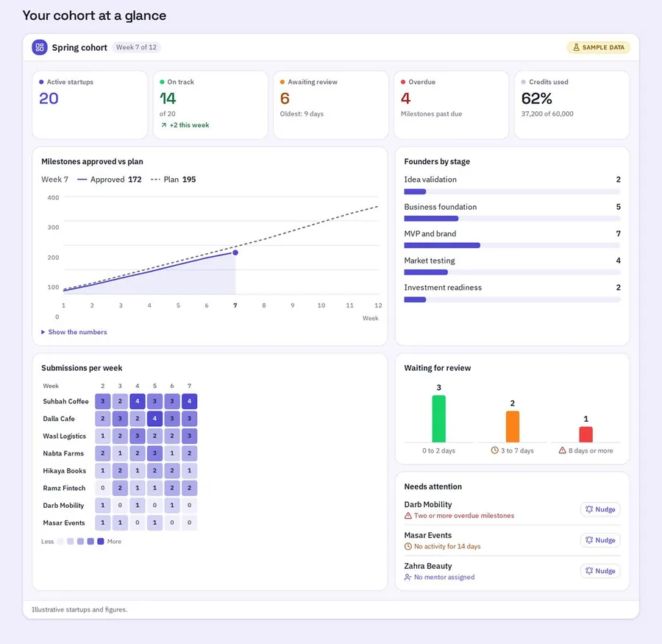Nudge Zahra Beauty

600,571
